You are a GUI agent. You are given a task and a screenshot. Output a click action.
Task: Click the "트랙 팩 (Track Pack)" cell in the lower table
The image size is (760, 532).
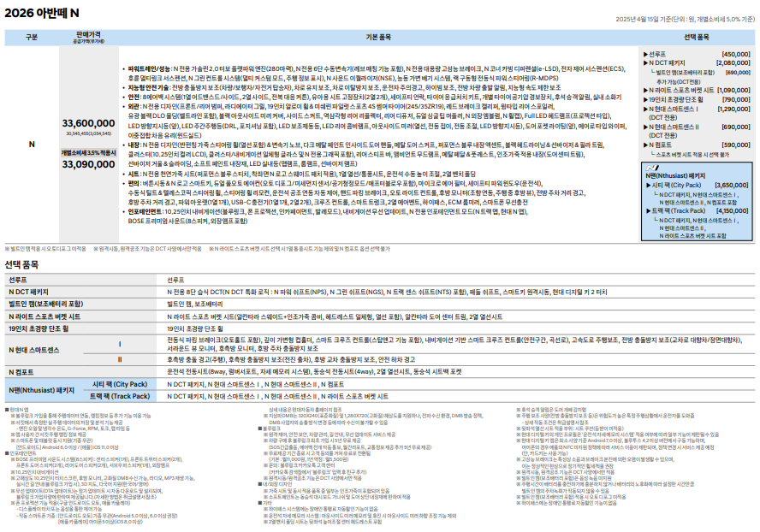tap(120, 396)
